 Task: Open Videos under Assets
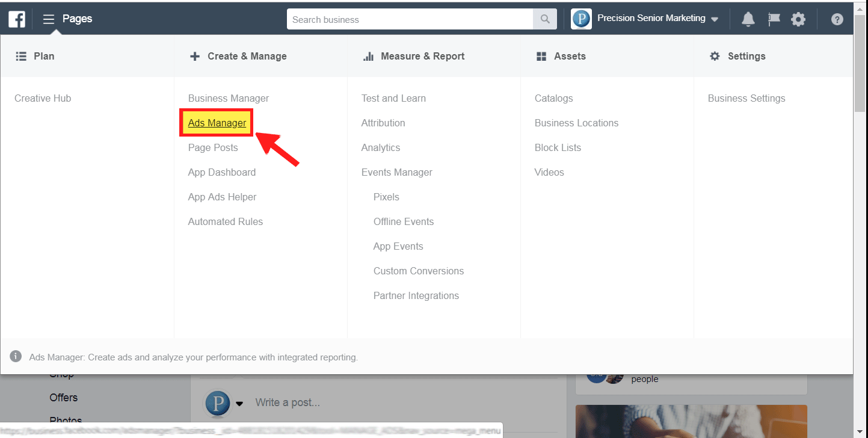point(550,172)
